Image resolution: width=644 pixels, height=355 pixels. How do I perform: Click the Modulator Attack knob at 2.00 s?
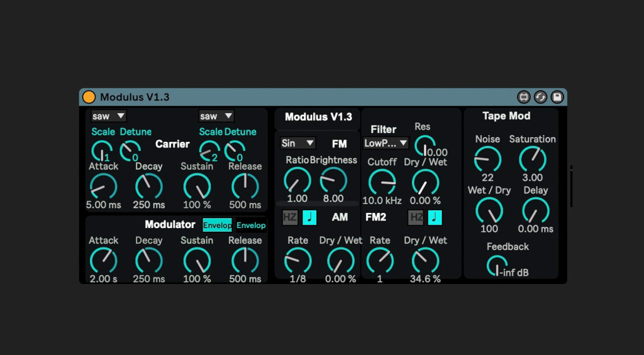pos(104,261)
